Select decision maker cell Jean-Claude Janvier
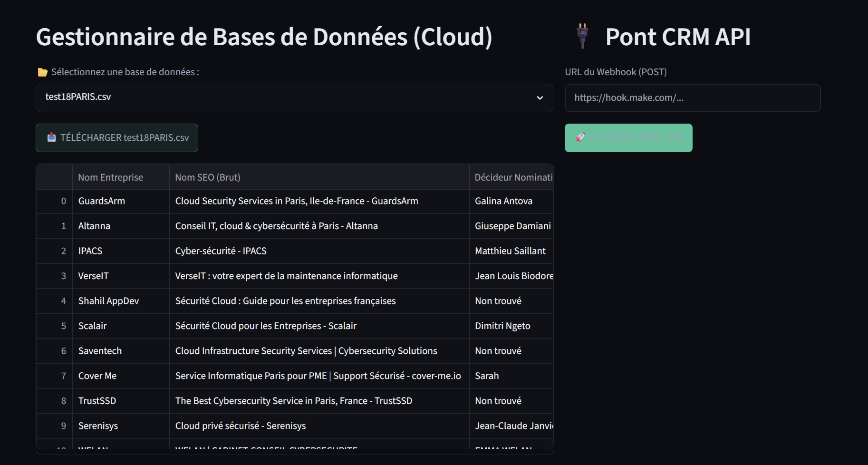Screen dimensions: 868x465 click(x=511, y=426)
